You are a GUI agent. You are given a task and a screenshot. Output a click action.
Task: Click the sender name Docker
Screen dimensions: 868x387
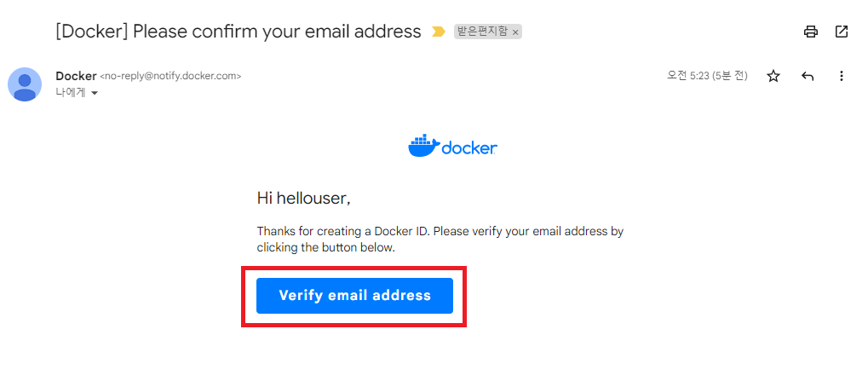point(76,76)
